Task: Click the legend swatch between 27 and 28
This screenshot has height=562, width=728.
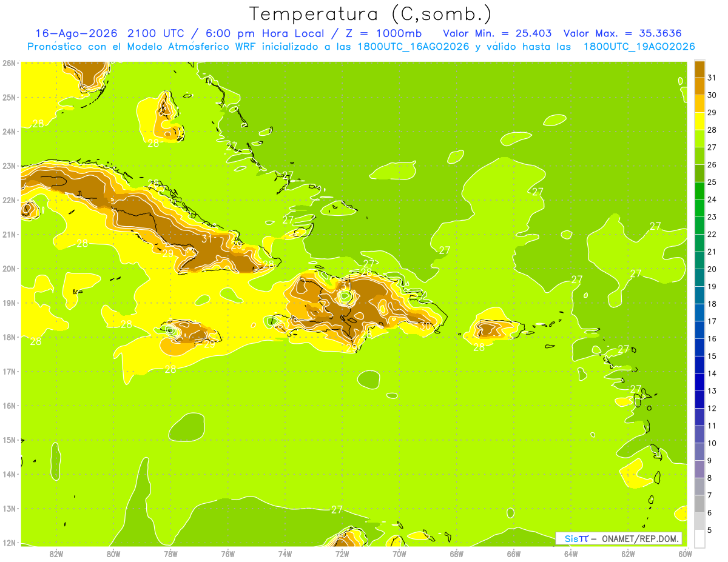Action: click(x=699, y=139)
